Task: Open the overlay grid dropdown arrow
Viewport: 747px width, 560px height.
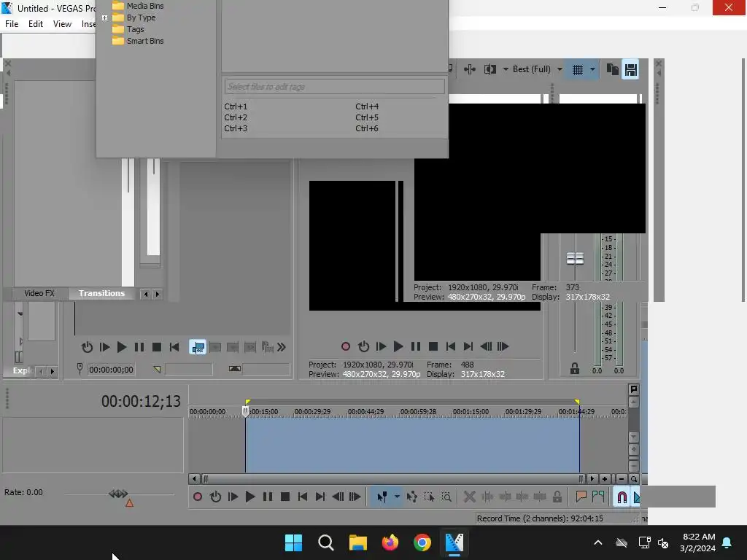Action: click(x=592, y=69)
